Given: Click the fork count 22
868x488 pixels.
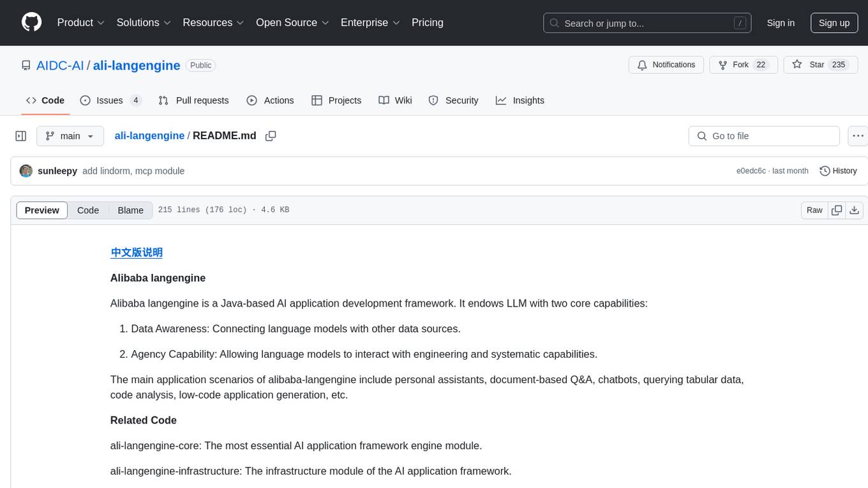Looking at the screenshot, I should [761, 65].
